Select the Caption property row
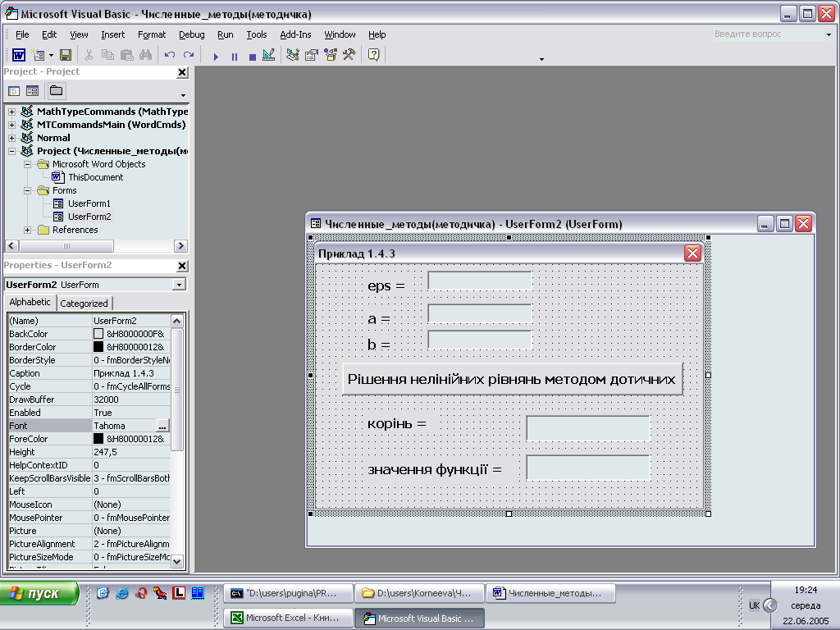The width and height of the screenshot is (840, 630). click(x=89, y=373)
